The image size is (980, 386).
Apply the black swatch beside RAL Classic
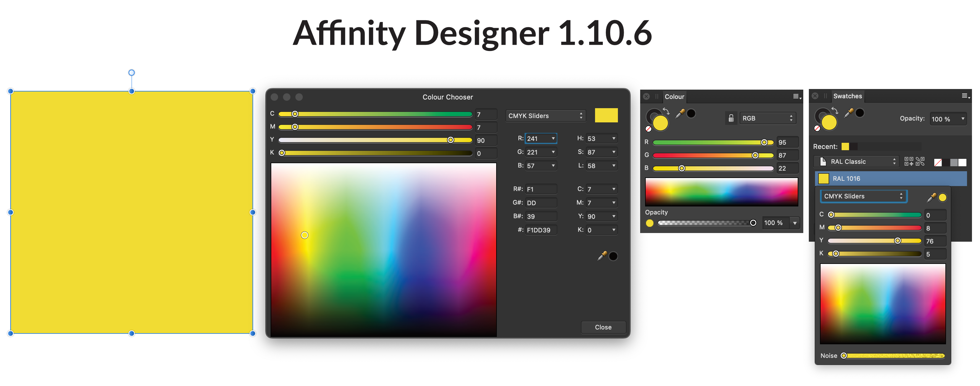click(x=946, y=163)
